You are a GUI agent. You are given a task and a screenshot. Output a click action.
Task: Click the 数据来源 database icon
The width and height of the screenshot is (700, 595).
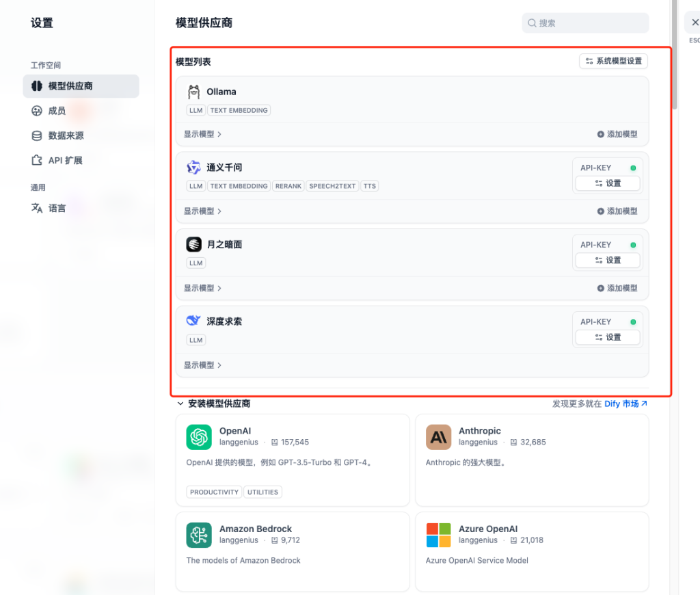37,136
